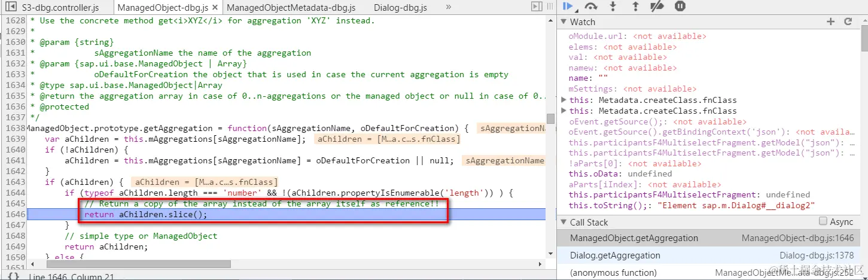Screen dimensions: 868x280
Task: Select the 'namew' watch expression
Action: pyautogui.click(x=622, y=68)
